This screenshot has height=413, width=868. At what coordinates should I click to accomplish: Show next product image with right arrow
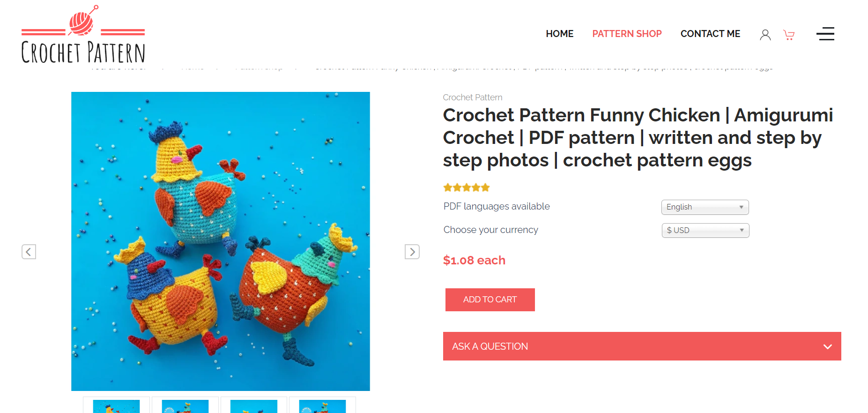click(x=412, y=252)
